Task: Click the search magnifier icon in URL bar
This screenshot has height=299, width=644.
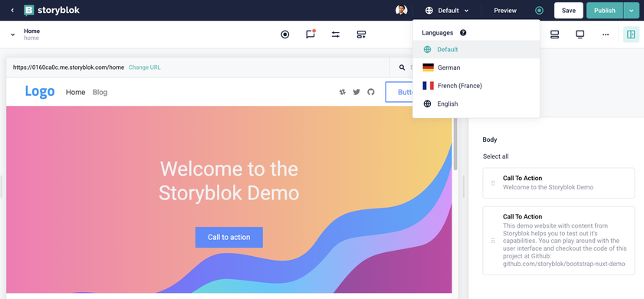Action: tap(402, 67)
